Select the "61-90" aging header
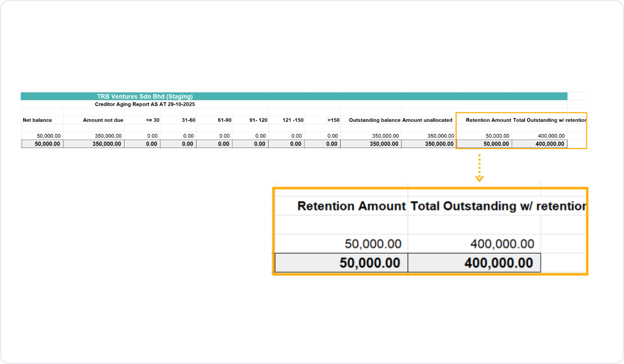Image resolution: width=624 pixels, height=364 pixels. (x=225, y=120)
